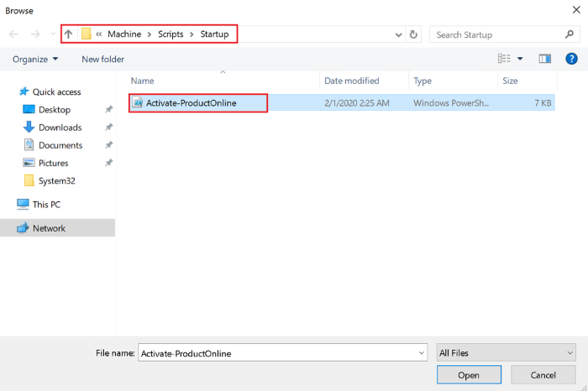
Task: Toggle the preview pane icon
Action: click(x=544, y=59)
